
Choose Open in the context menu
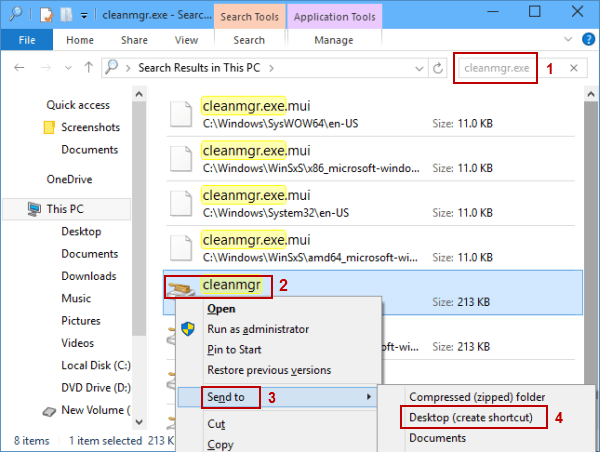tap(221, 309)
